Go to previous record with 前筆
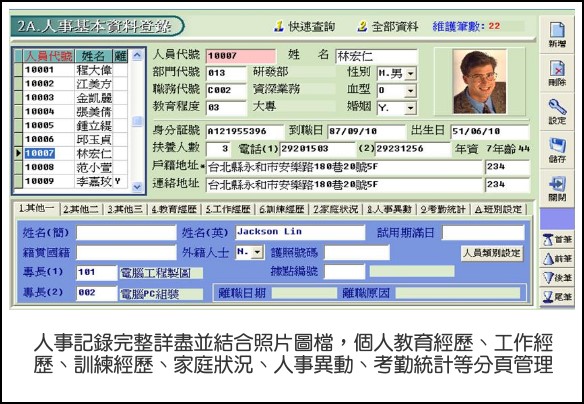This screenshot has width=584, height=404. (557, 259)
